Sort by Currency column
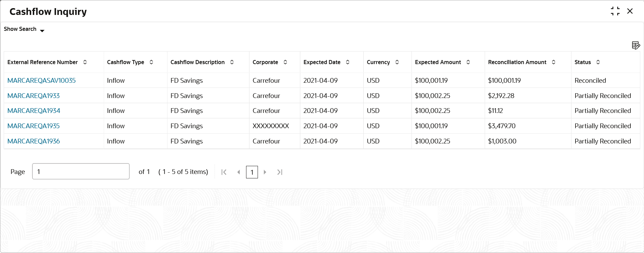 pyautogui.click(x=397, y=62)
